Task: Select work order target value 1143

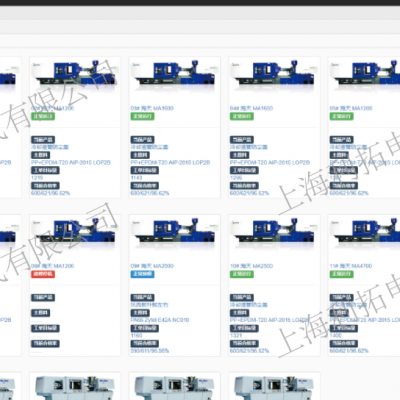Action: tap(136, 178)
